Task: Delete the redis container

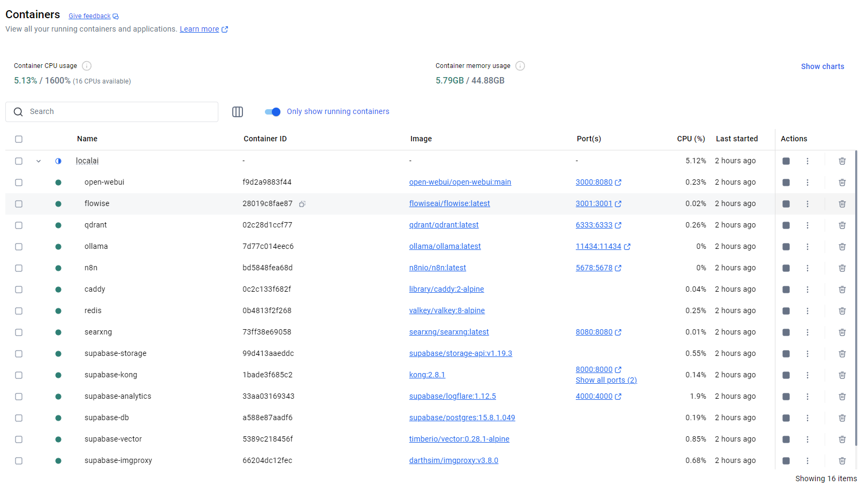Action: (x=842, y=311)
